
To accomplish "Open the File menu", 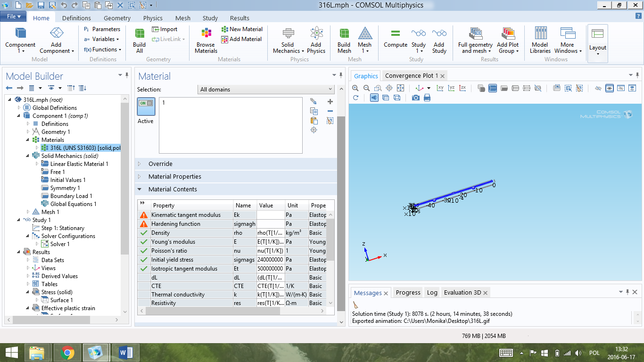I will [13, 16].
